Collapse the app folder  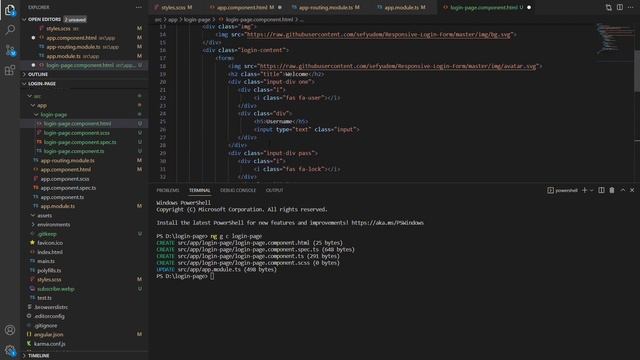tap(42, 105)
